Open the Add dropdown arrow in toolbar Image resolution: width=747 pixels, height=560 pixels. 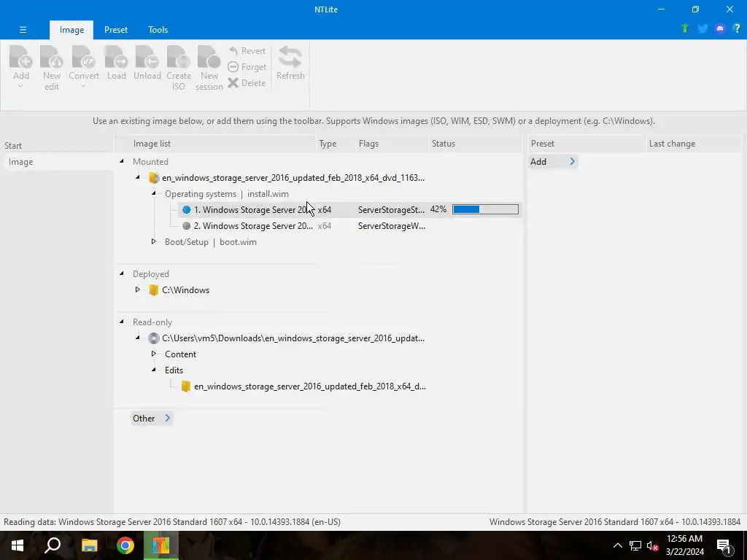click(x=20, y=86)
